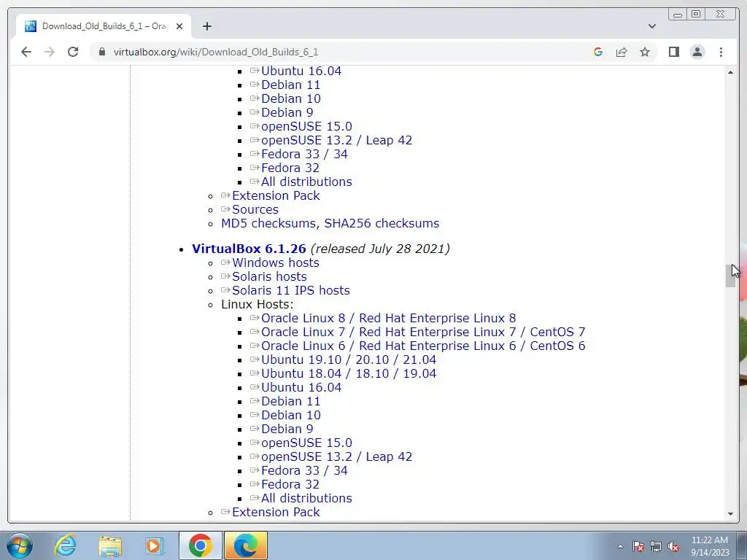
Task: Click the vertical scrollbar thumb
Action: (x=730, y=276)
